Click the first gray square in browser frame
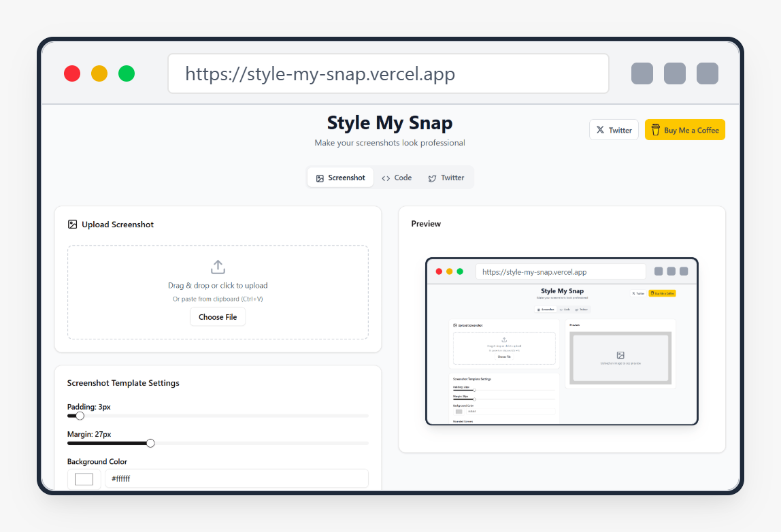This screenshot has height=532, width=781. (x=642, y=73)
